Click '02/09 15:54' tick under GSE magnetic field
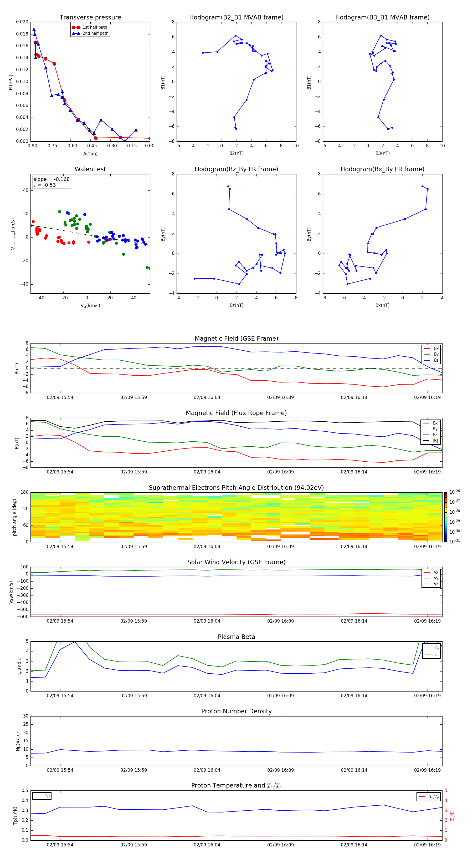The width and height of the screenshot is (473, 868). coord(60,398)
